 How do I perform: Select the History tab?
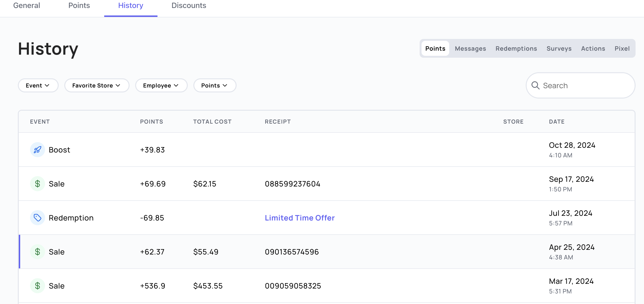click(131, 5)
